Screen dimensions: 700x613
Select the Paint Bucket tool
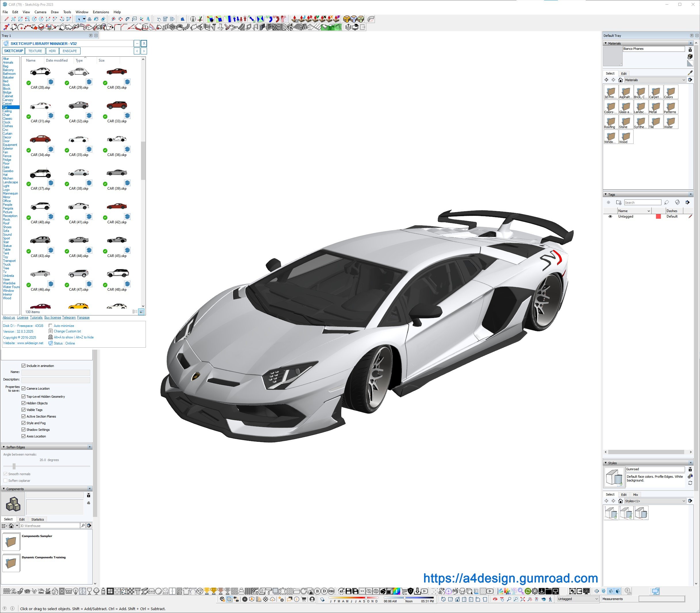pyautogui.click(x=96, y=19)
